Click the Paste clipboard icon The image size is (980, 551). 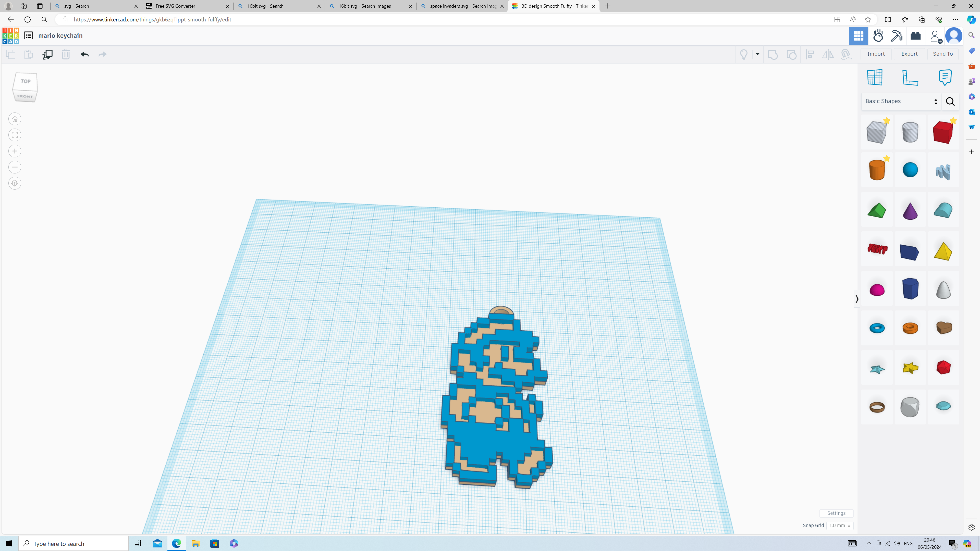tap(29, 54)
